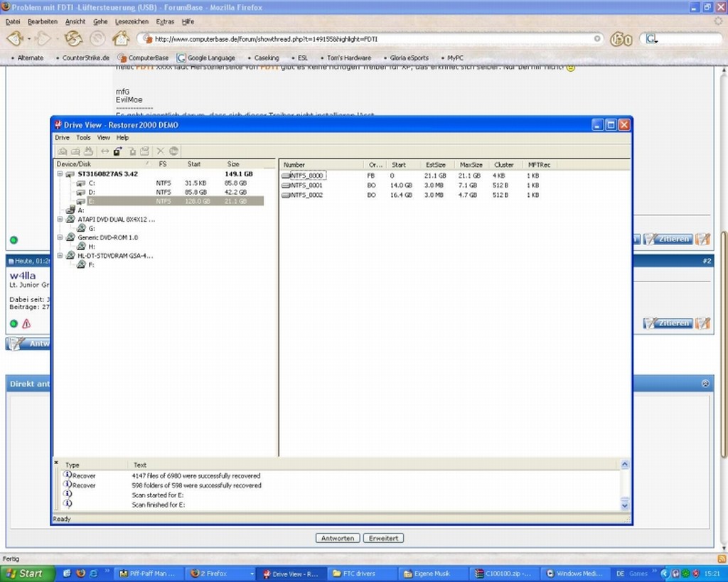Open the ComputerBase bookmark

tap(143, 58)
